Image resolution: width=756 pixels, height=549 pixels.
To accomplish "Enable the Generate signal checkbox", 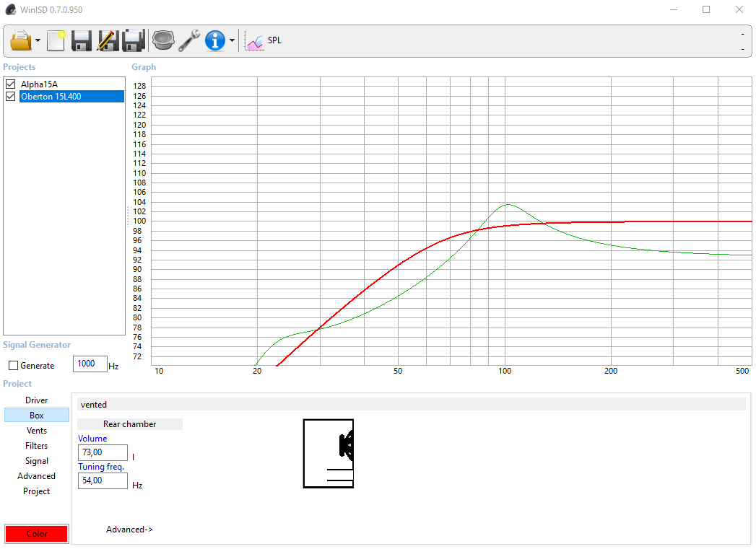I will click(13, 366).
